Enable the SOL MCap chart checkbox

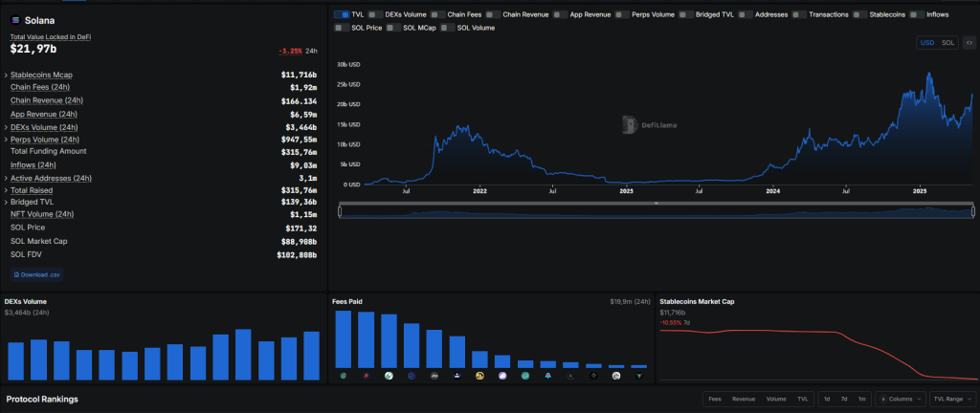(393, 28)
